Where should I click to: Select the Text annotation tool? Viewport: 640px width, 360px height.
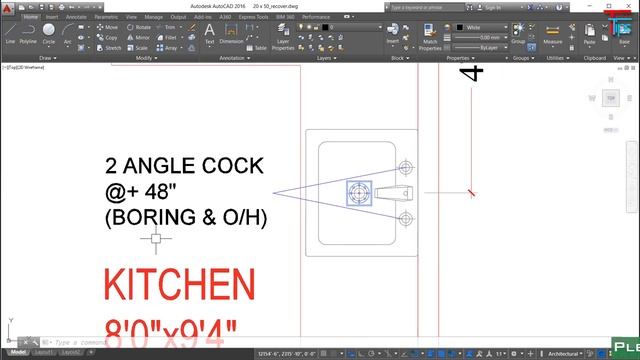coord(209,34)
